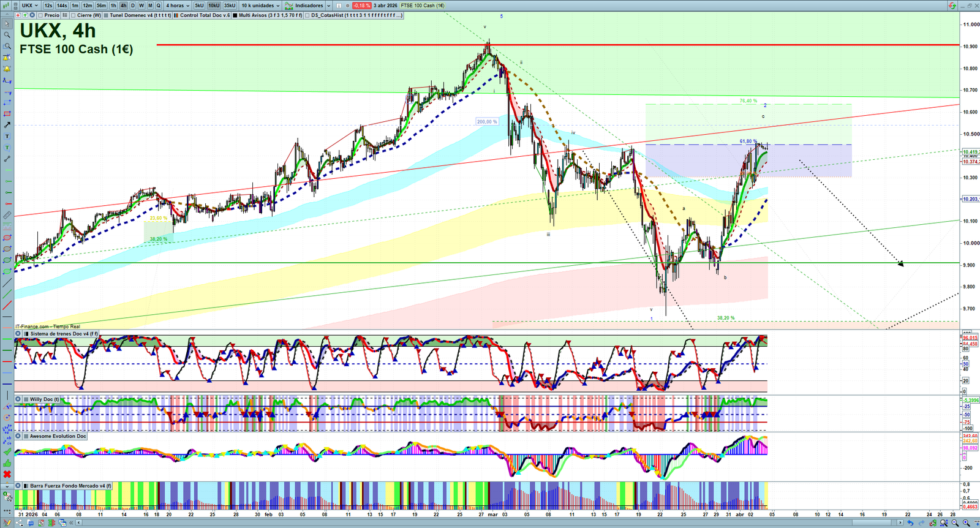Select the red rectangle drawing tool
The height and width of the screenshot is (528, 980).
(x=7, y=114)
